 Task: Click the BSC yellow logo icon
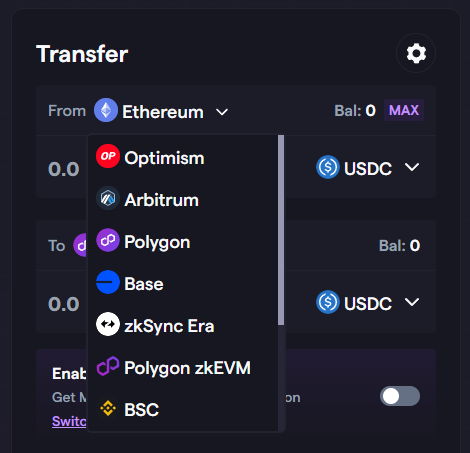pos(108,408)
